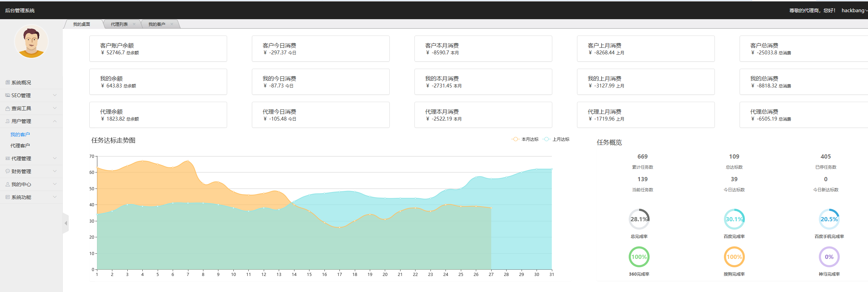The height and width of the screenshot is (292, 868).
Task: Expand the 代理管理 menu chevron
Action: pos(55,159)
